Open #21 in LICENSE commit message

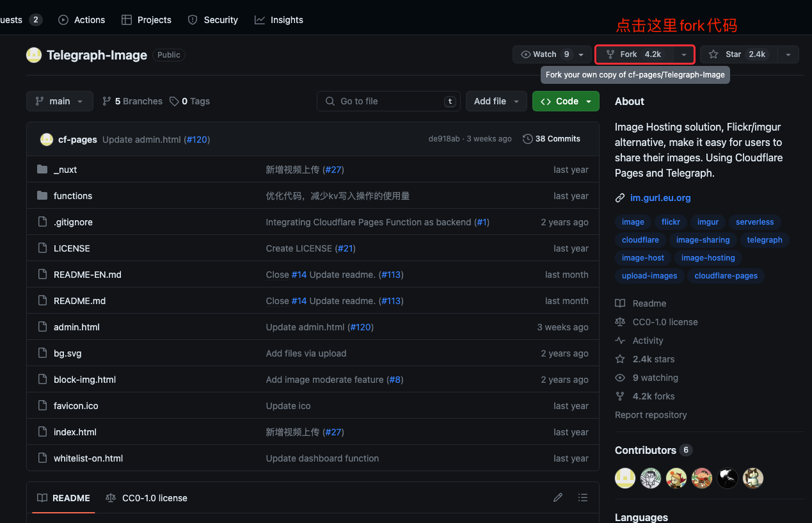click(345, 248)
